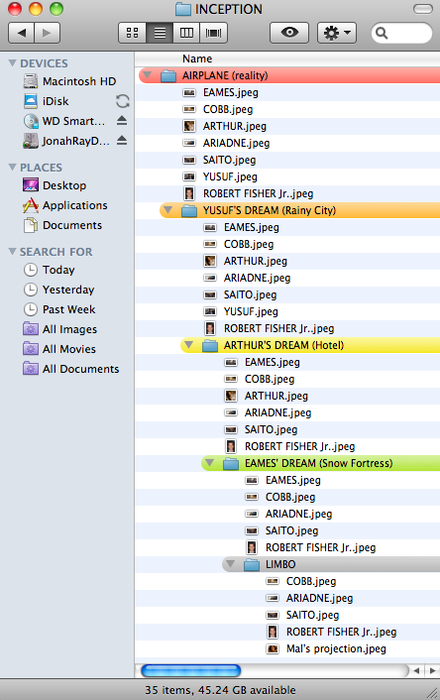The width and height of the screenshot is (440, 700).
Task: Select the LIMBO folder row
Action: tap(331, 564)
